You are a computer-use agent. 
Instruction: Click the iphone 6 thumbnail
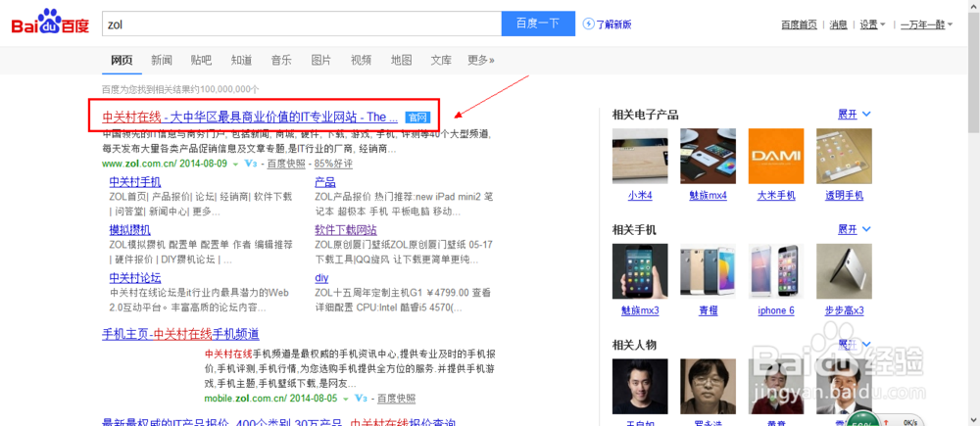[776, 271]
